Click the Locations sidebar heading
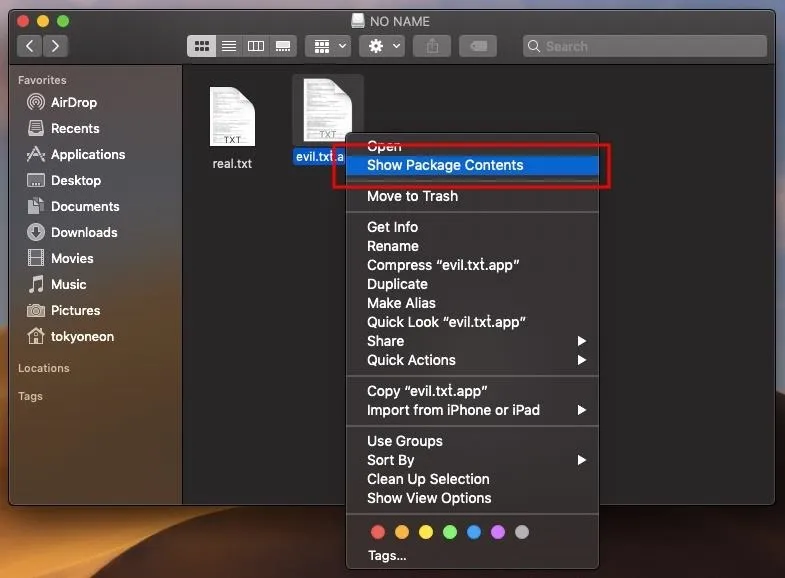 [x=44, y=368]
